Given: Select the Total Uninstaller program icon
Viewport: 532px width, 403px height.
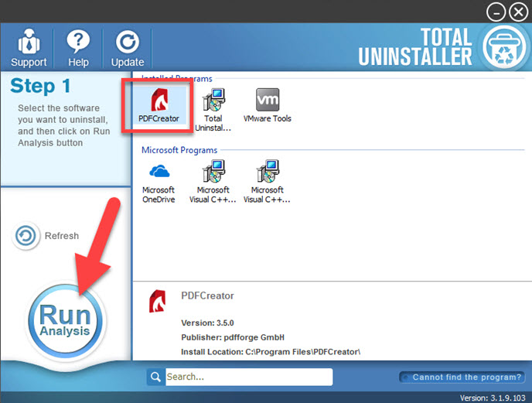Looking at the screenshot, I should 213,110.
